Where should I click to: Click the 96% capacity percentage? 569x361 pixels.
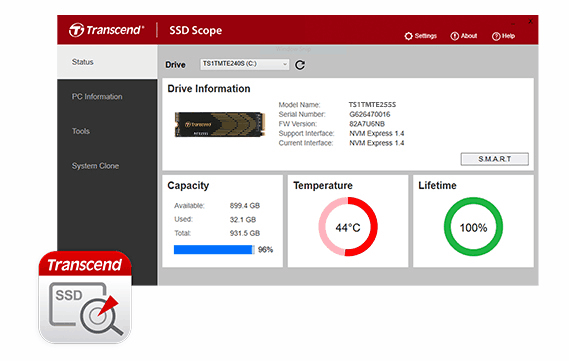[x=265, y=250]
